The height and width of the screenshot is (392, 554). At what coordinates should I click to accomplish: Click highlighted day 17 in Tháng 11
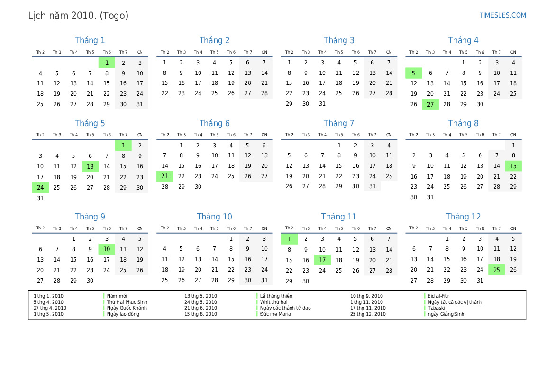pyautogui.click(x=322, y=260)
